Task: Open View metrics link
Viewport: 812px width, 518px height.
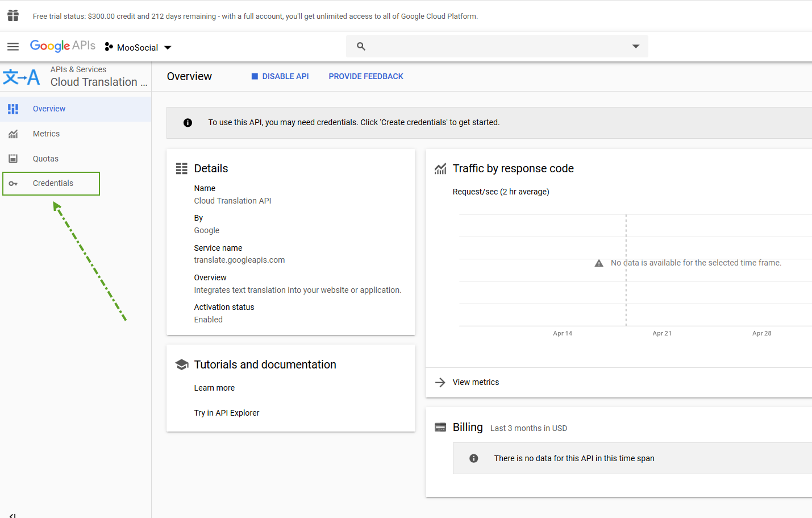Action: tap(476, 382)
